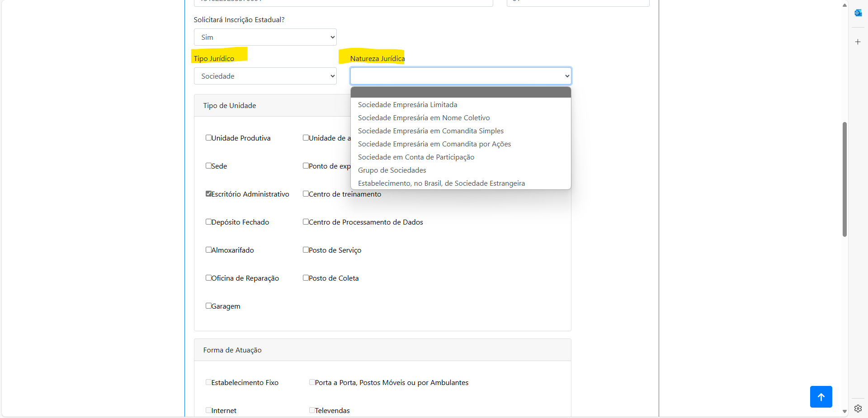Select Sociedade Empresária Limitada option
This screenshot has height=418, width=868.
(461, 104)
